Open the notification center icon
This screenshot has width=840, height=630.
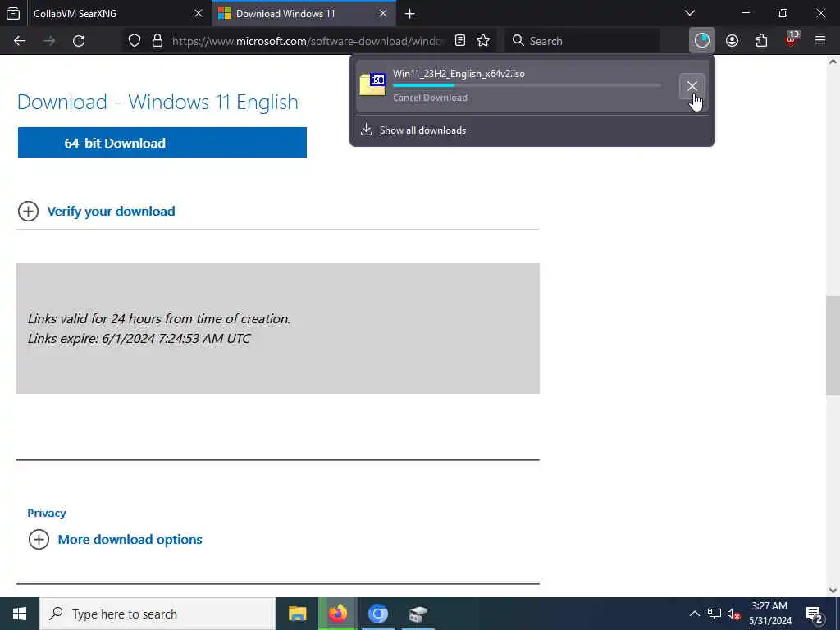(x=815, y=614)
